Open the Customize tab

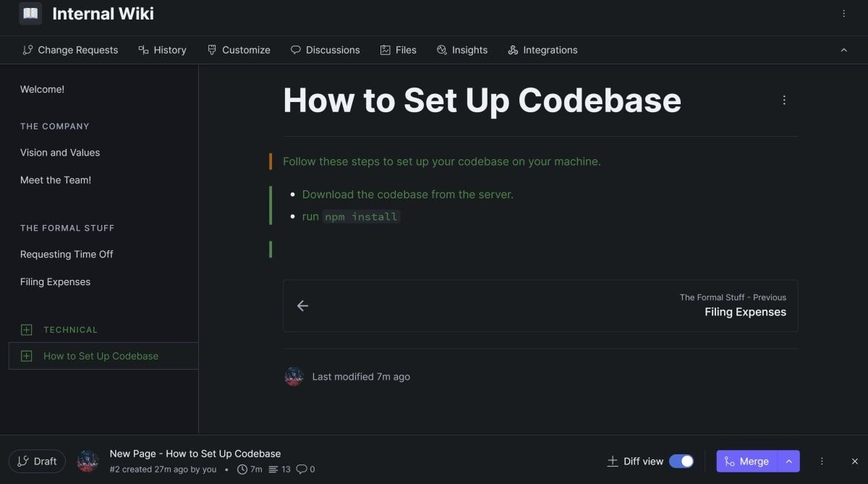coord(239,50)
